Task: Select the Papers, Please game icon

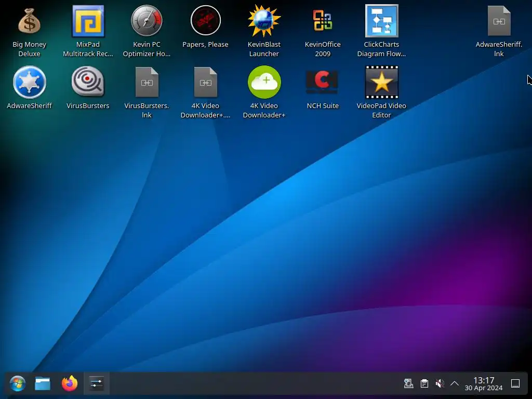Action: point(205,20)
